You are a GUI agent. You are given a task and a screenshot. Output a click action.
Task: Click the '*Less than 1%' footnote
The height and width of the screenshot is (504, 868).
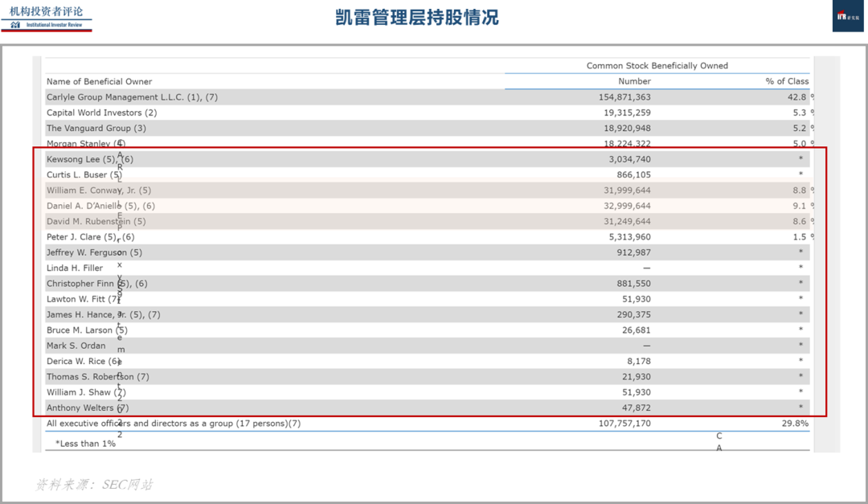tap(85, 443)
